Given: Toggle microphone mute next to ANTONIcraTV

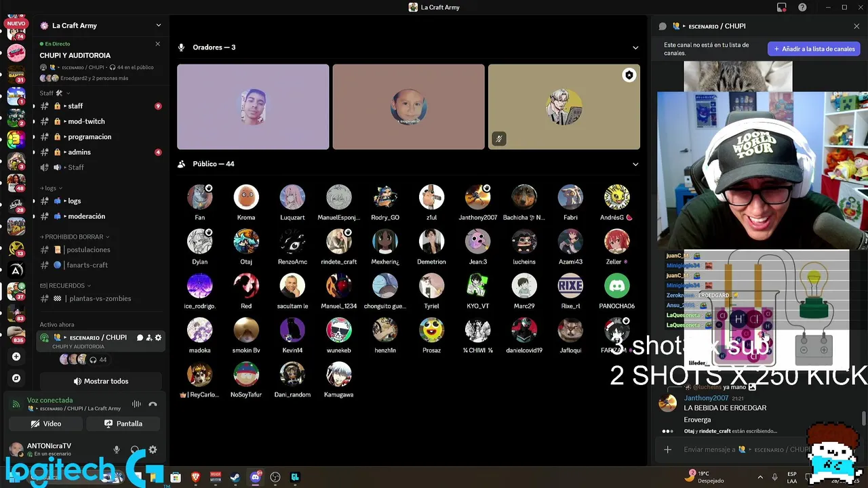Looking at the screenshot, I should click(x=117, y=449).
